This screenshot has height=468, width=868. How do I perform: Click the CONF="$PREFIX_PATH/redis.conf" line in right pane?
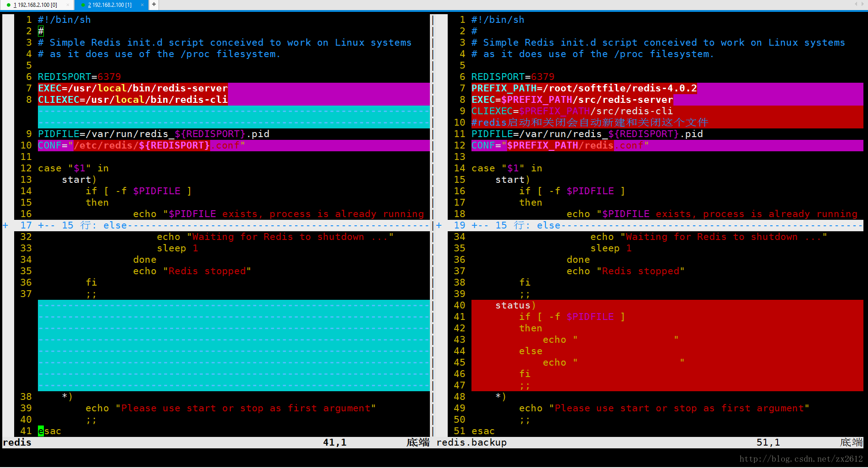(560, 145)
